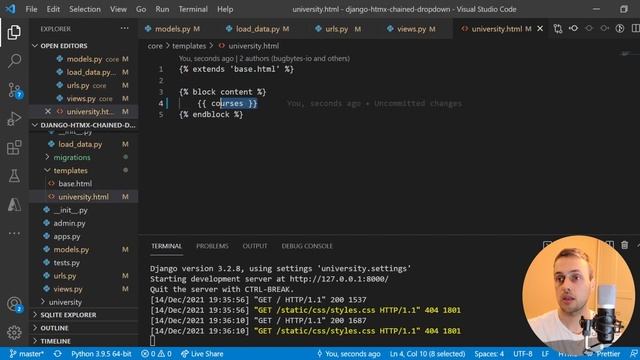
Task: Click the compare changes editor icon
Action: pos(558,29)
